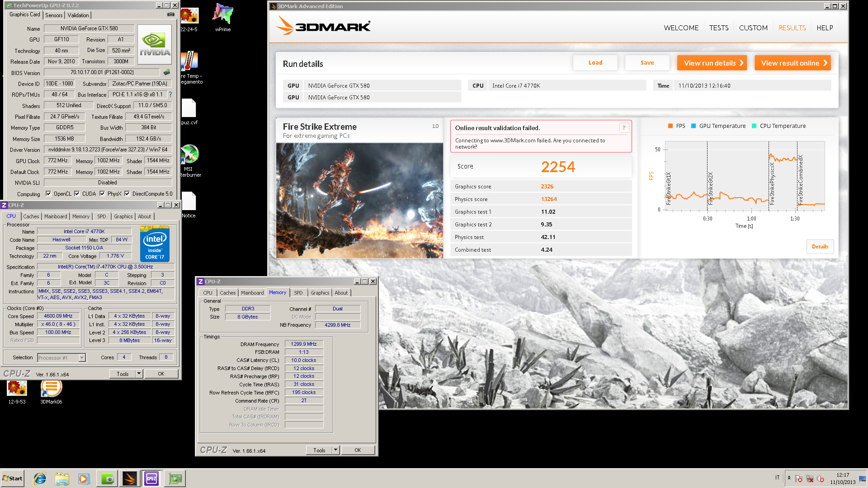The width and height of the screenshot is (868, 488).
Task: Click the Tools button in the CPU-Z CPU-tab window
Action: pos(123,374)
